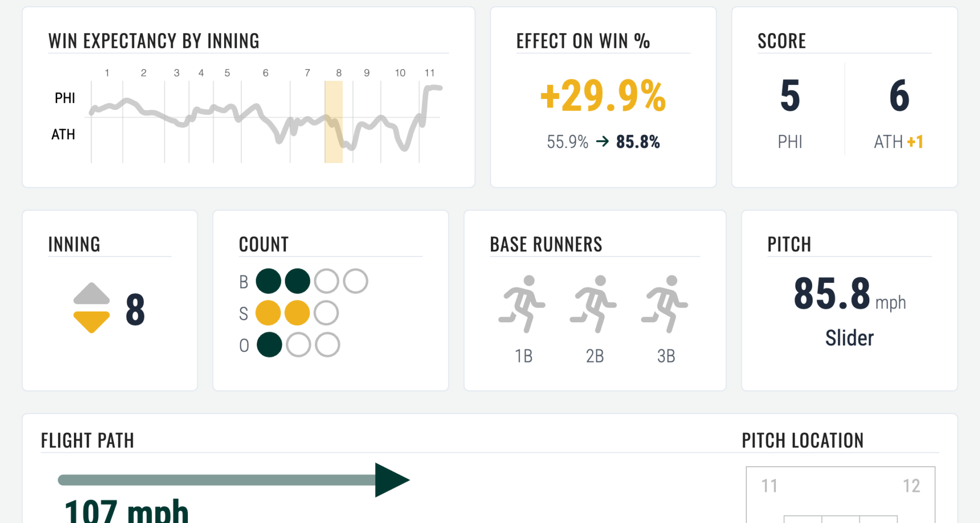This screenshot has width=980, height=523.
Task: Click the third base runner icon
Action: pyautogui.click(x=665, y=304)
